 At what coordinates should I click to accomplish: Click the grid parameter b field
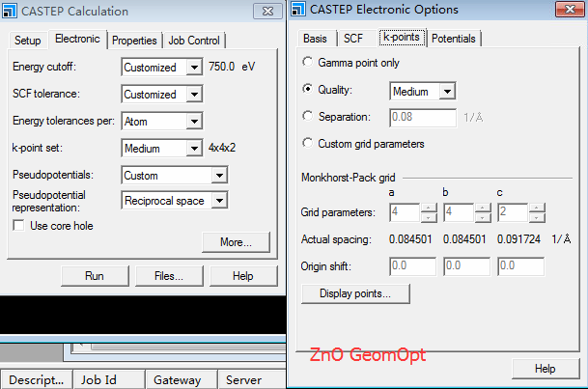pos(459,212)
